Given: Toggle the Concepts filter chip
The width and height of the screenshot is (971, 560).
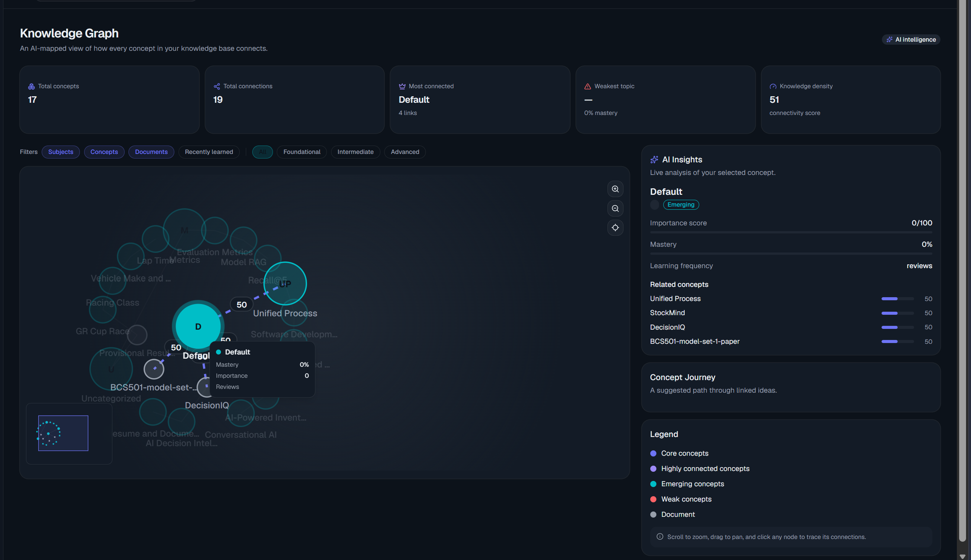Looking at the screenshot, I should pos(104,152).
